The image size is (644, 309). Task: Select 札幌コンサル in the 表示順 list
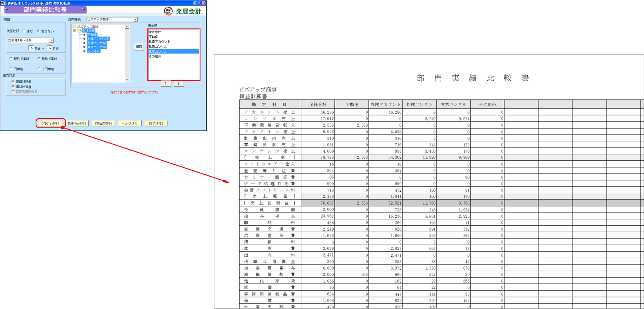(173, 46)
